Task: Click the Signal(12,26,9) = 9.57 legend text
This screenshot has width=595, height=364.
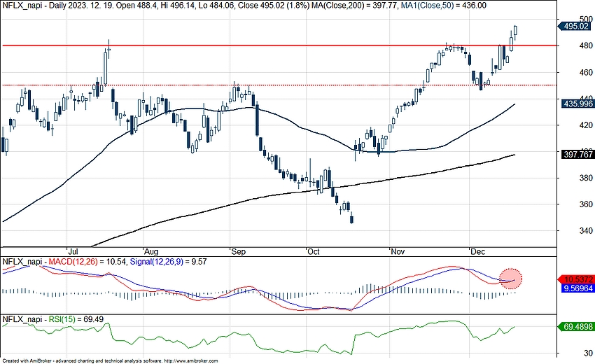Action: (168, 262)
